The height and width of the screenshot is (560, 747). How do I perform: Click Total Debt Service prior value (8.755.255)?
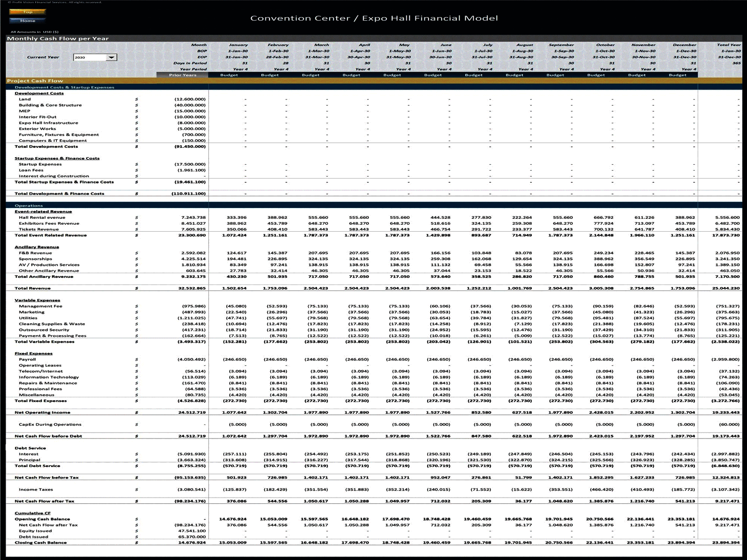click(x=192, y=466)
